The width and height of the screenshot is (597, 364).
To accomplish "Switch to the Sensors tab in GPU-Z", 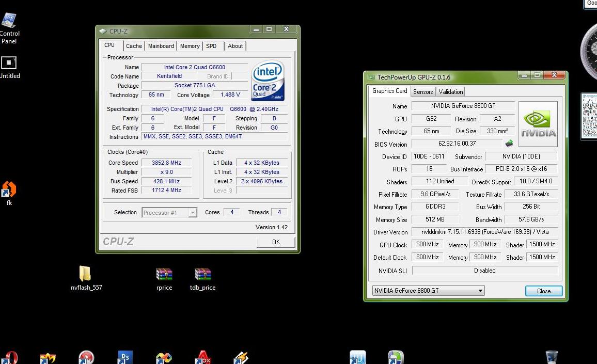I will click(x=423, y=92).
